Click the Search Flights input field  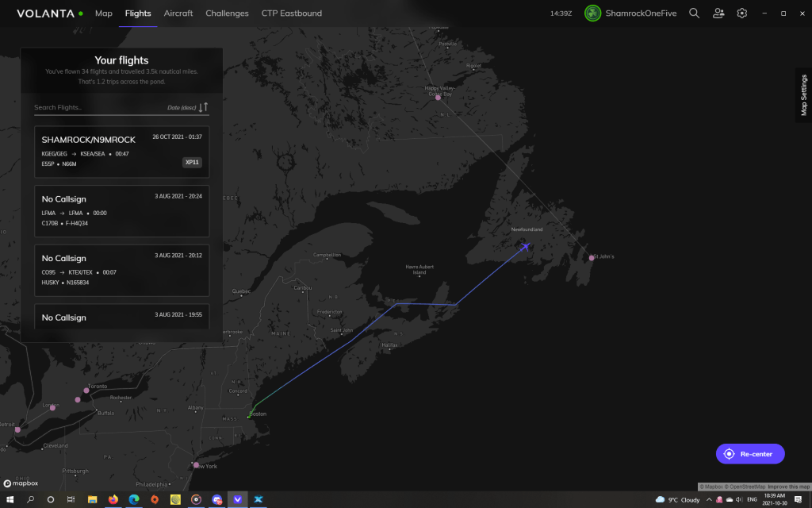95,107
